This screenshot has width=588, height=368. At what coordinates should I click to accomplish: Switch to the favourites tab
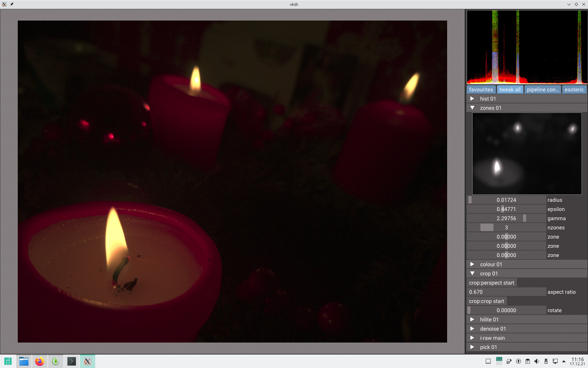[x=481, y=90]
